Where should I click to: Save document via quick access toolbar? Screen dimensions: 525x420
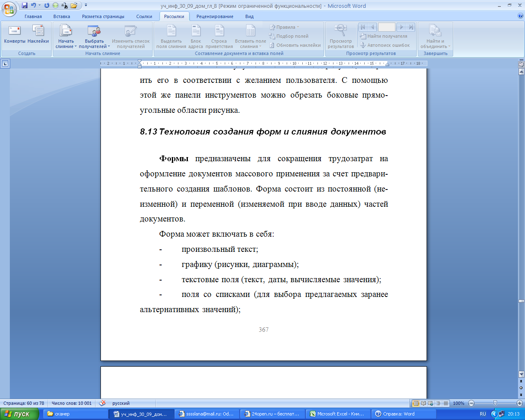pos(25,5)
